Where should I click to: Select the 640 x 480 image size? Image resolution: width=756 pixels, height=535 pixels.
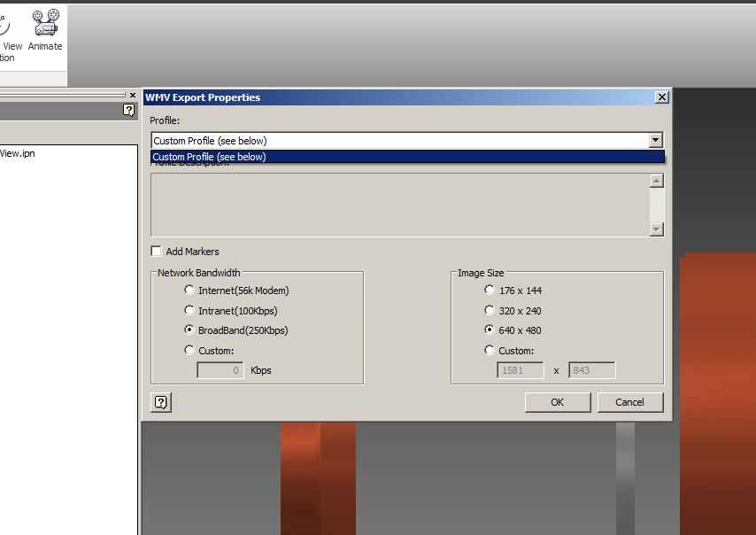tap(489, 330)
